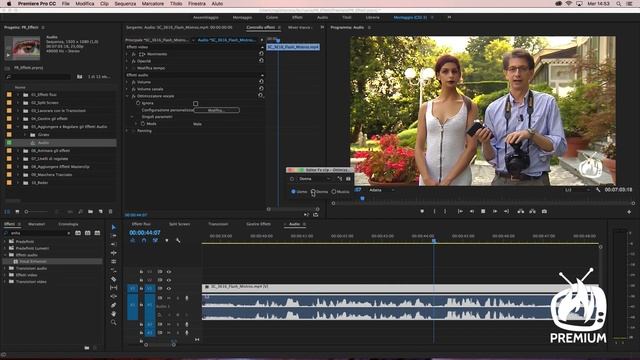
Task: Expand Panning properties
Action: click(127, 131)
